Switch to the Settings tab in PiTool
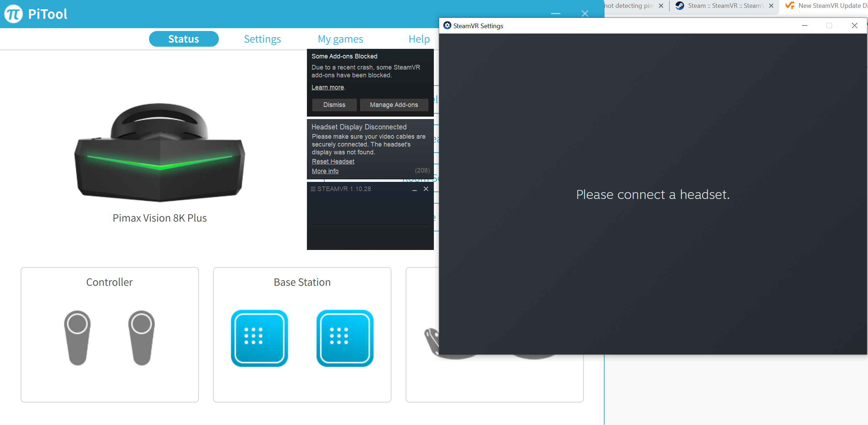Viewport: 868px width, 425px height. 262,39
